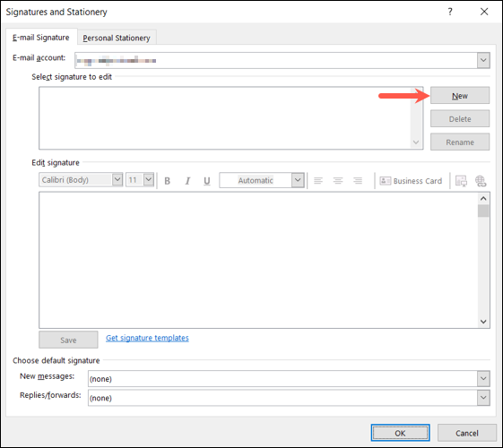Insert picture icon in signature toolbar
The image size is (503, 448).
(x=461, y=181)
